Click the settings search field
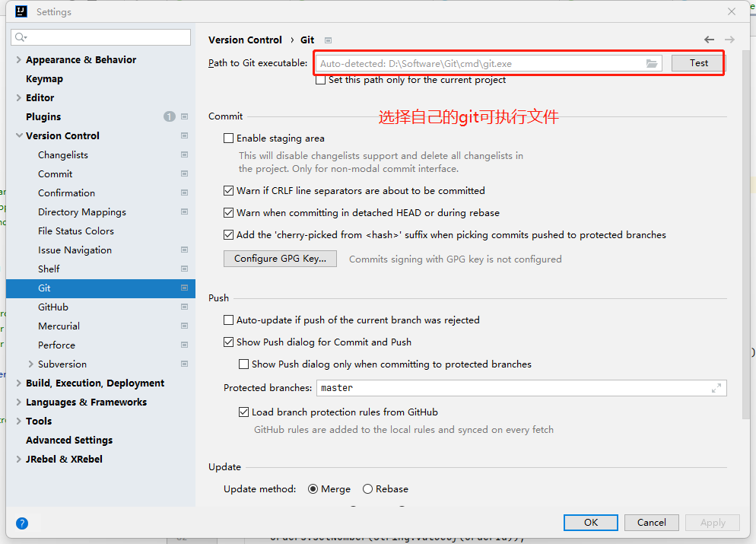Viewport: 756px width, 544px height. coord(100,37)
